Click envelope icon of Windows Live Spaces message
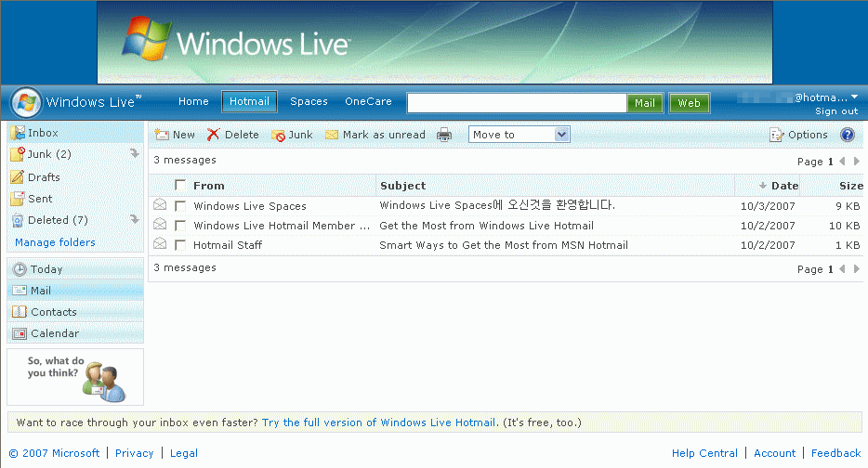Screen dimensions: 868x468 (x=160, y=205)
